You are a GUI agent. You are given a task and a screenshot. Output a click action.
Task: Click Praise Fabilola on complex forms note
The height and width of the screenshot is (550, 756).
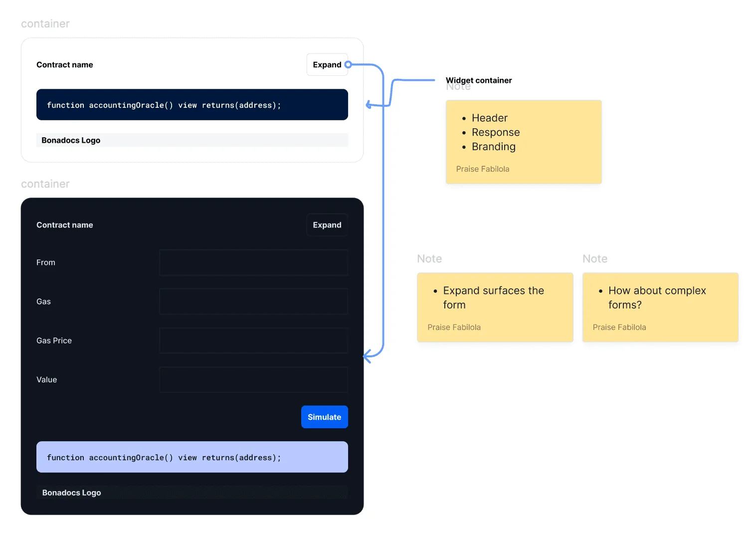619,327
